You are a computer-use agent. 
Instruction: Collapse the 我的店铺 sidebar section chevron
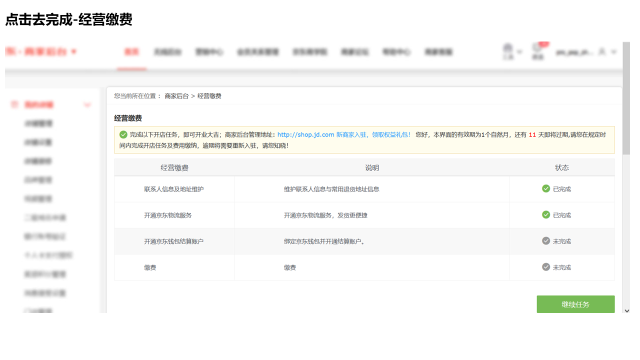[x=87, y=105]
